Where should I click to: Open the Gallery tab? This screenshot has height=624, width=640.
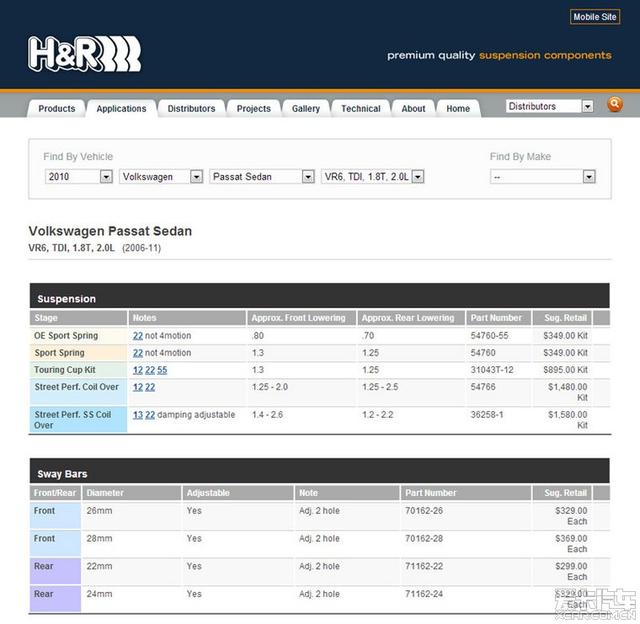[x=306, y=109]
